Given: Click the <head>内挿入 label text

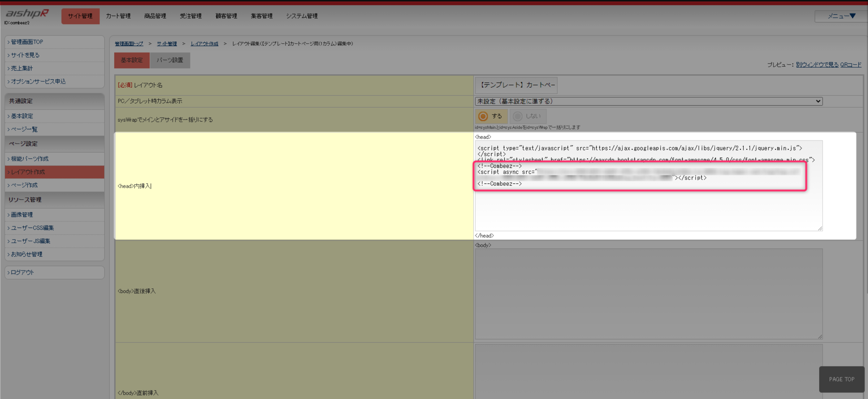Looking at the screenshot, I should [134, 186].
